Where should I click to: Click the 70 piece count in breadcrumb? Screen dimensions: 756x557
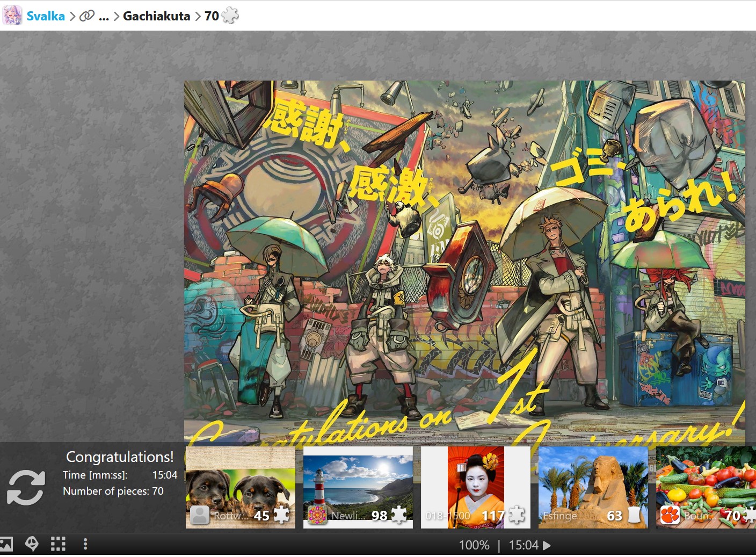(212, 16)
